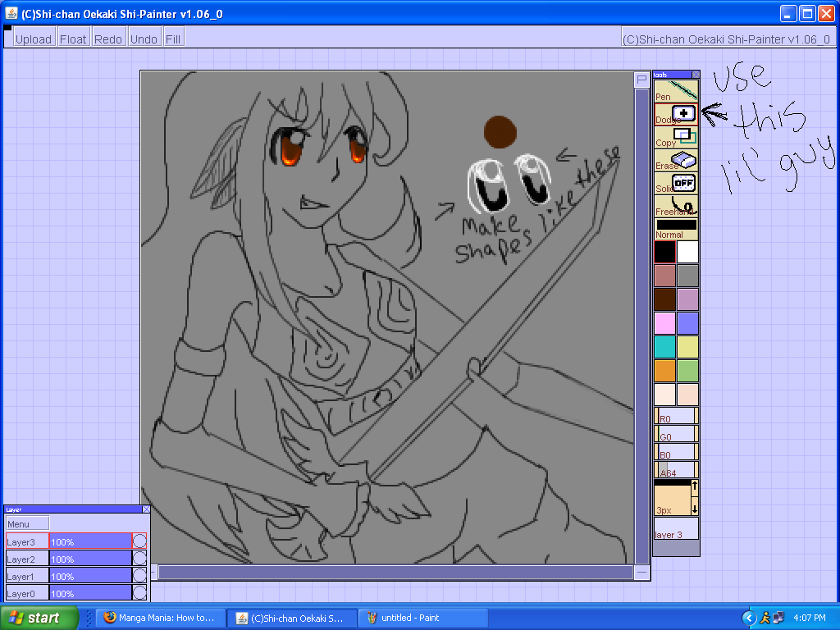The width and height of the screenshot is (840, 630).
Task: Choose the Freehand drawing mode
Action: (x=676, y=206)
